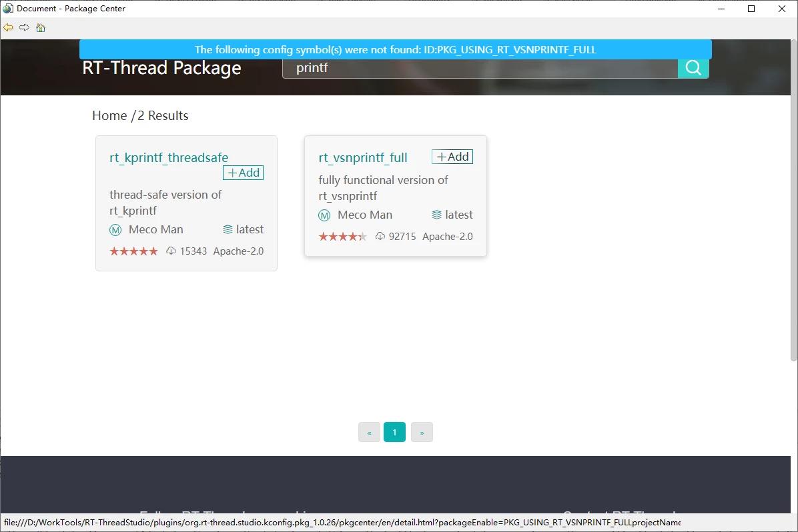The image size is (798, 532).
Task: Click the vertical scrollbar thumb
Action: click(x=793, y=200)
